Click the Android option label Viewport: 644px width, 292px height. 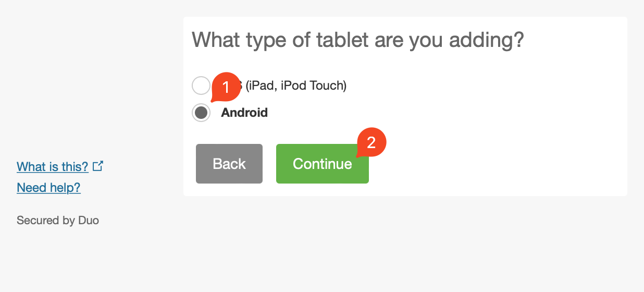click(x=244, y=113)
